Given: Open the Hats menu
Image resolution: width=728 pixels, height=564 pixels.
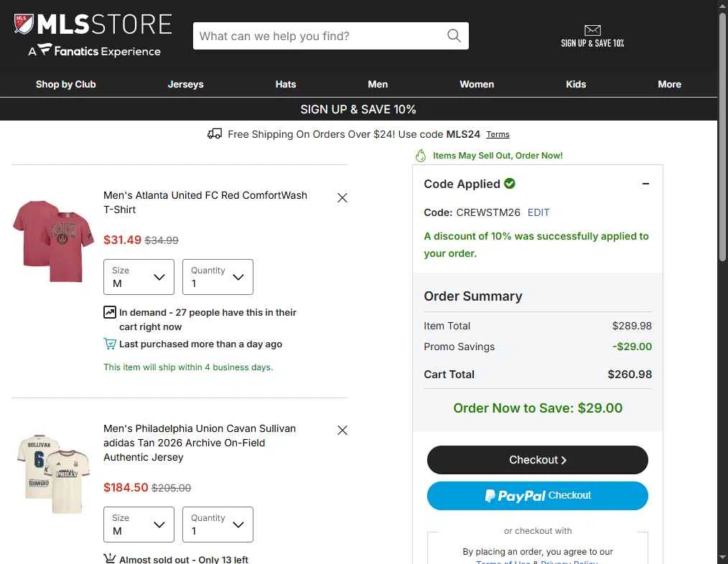Looking at the screenshot, I should coord(286,85).
